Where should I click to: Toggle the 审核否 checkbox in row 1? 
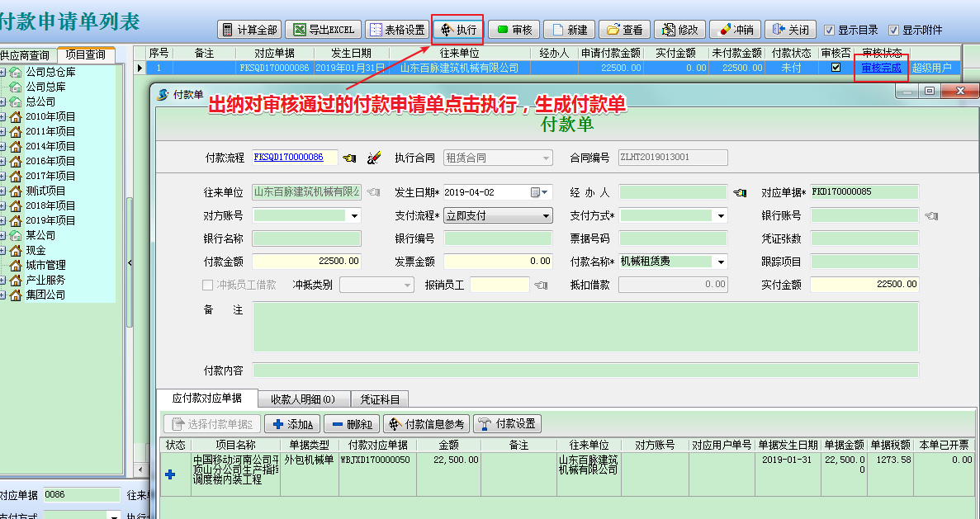pyautogui.click(x=836, y=68)
